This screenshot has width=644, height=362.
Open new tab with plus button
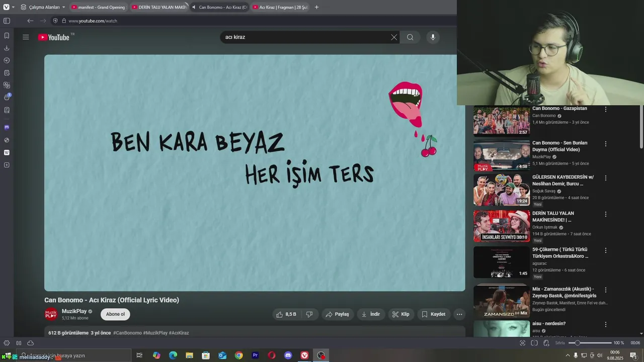pyautogui.click(x=316, y=7)
